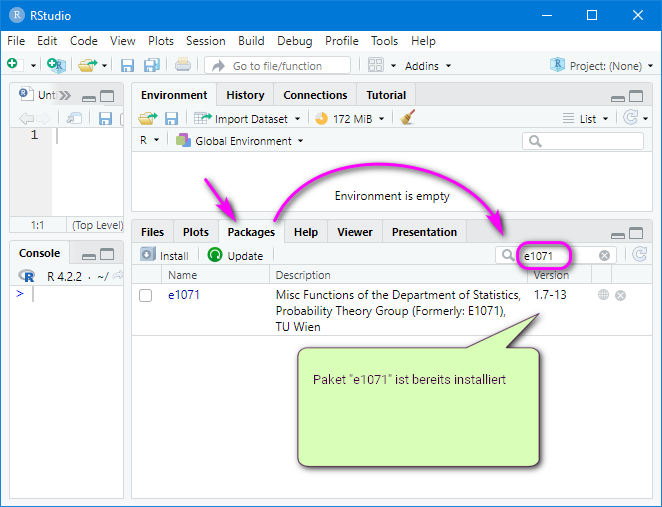This screenshot has width=662, height=507.
Task: Focus the package search field containing e1071
Action: 556,255
